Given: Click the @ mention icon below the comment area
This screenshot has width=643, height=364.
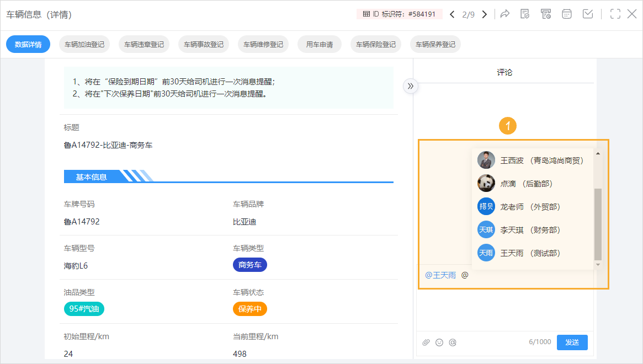Looking at the screenshot, I should (x=452, y=342).
